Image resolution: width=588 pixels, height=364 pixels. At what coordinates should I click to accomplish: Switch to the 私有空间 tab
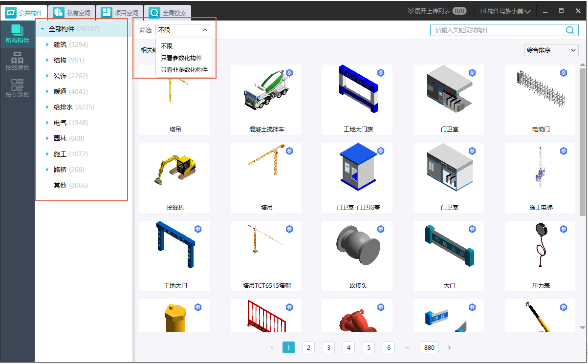(x=72, y=13)
